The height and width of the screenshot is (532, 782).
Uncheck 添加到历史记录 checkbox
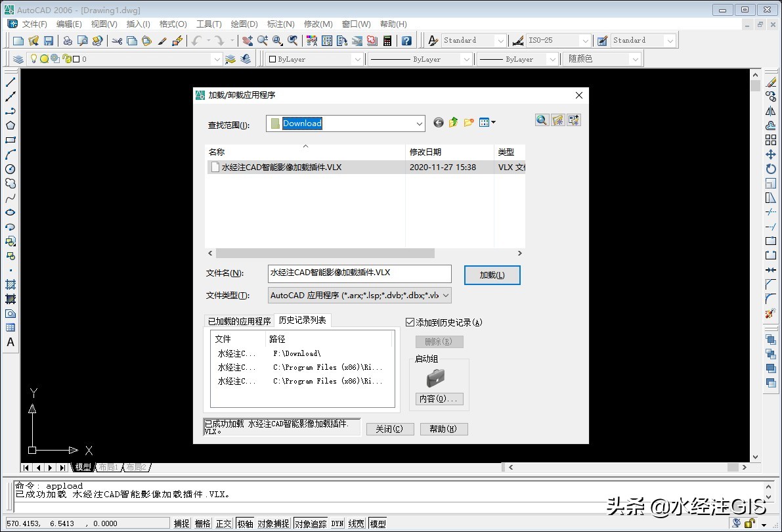pyautogui.click(x=410, y=322)
